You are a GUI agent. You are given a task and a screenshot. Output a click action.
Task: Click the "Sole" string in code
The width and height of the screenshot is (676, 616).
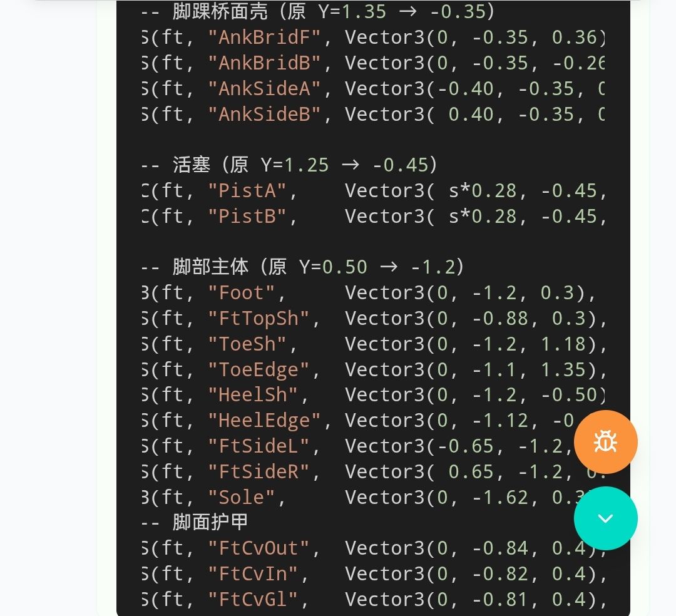click(242, 498)
